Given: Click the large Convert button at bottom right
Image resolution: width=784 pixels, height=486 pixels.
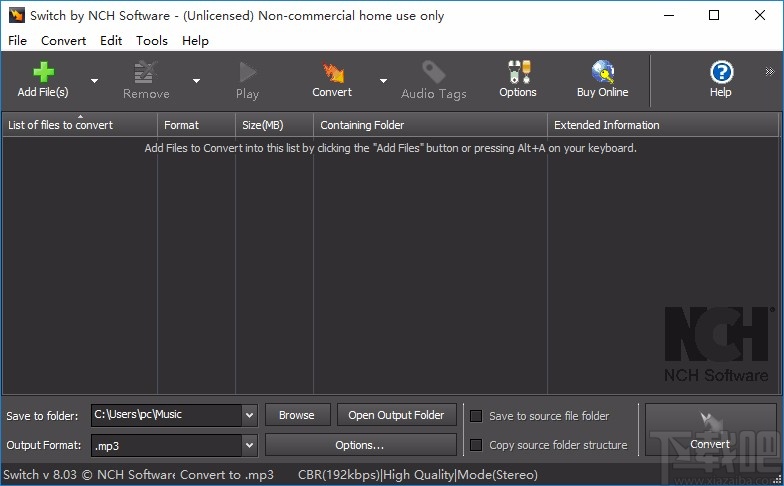Looking at the screenshot, I should [710, 430].
